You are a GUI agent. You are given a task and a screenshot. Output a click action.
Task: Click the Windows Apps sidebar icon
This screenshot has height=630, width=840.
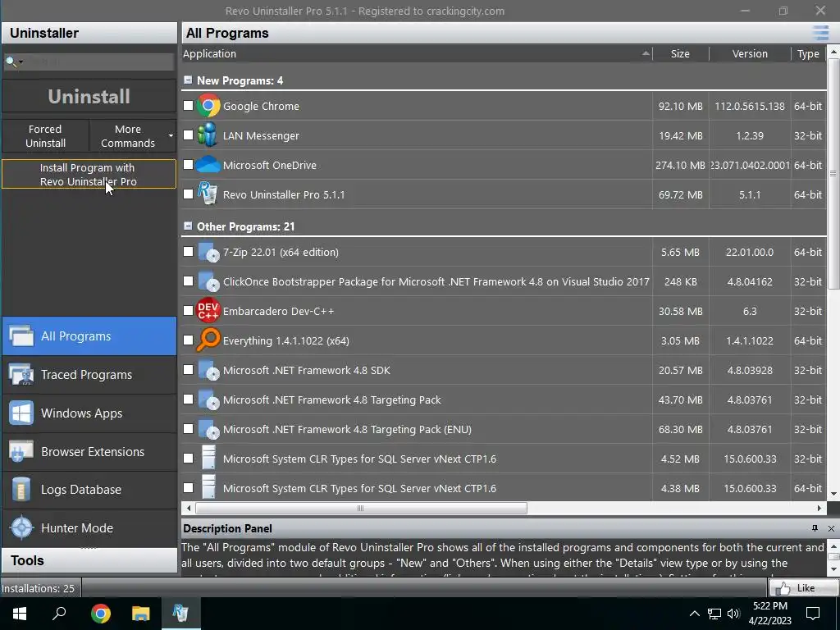coord(21,413)
